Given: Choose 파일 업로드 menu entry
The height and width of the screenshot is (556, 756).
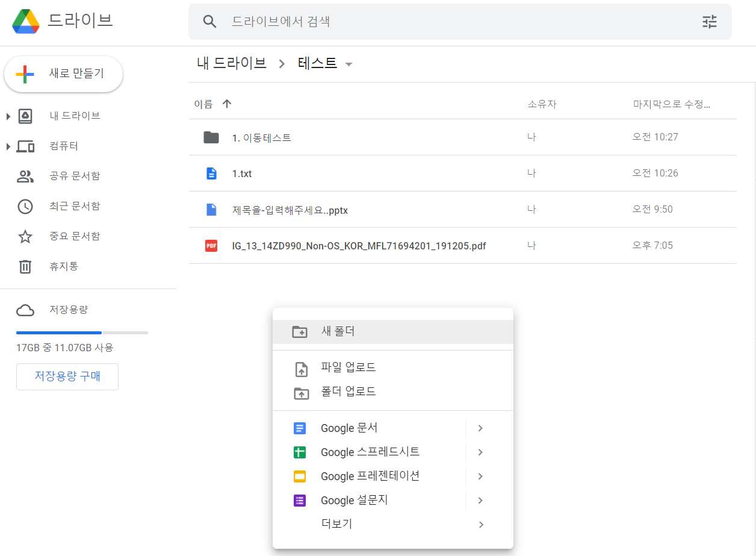Looking at the screenshot, I should pos(393,367).
